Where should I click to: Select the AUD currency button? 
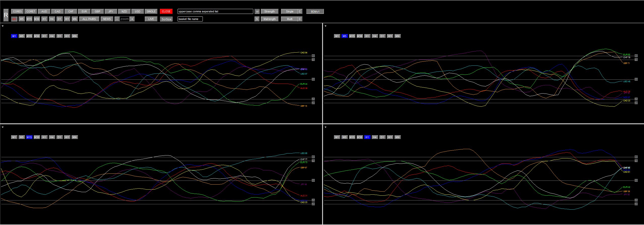(x=44, y=11)
